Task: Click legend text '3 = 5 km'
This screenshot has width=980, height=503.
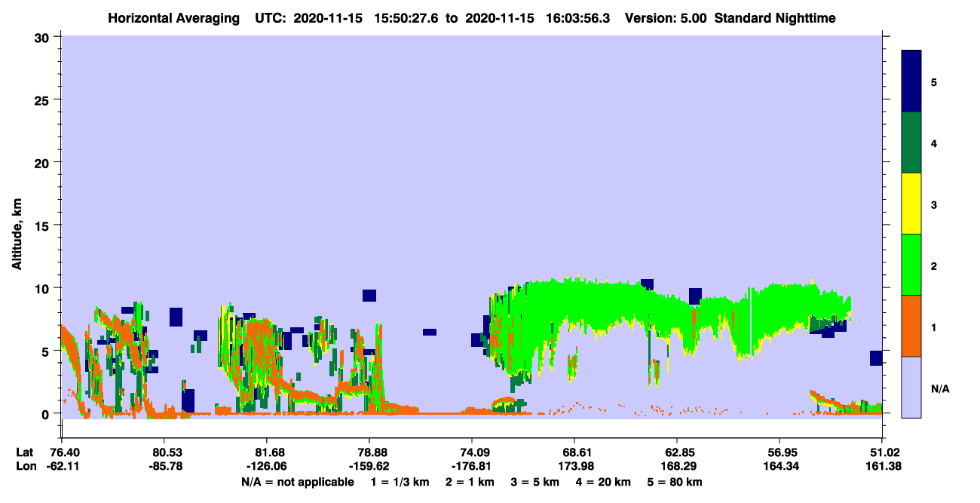Action: [536, 482]
